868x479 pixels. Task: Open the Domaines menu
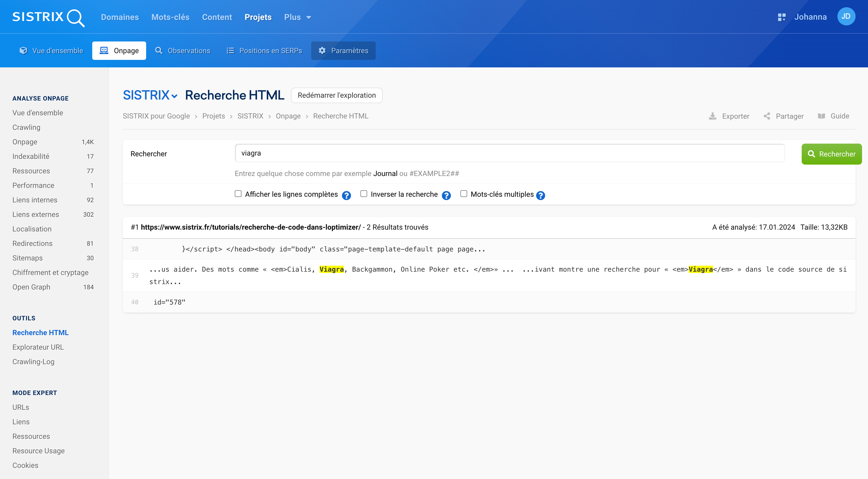(x=120, y=17)
